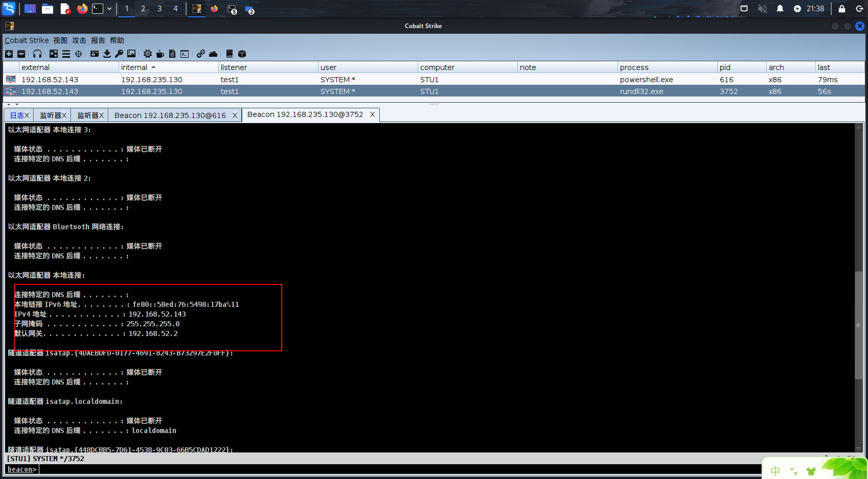This screenshot has width=868, height=479.
Task: Click the terminal icon for scripted web delivery
Action: tap(185, 54)
